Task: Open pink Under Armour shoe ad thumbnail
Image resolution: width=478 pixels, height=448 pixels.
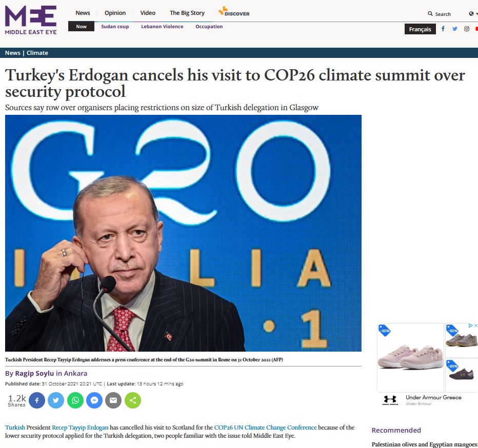Action: (410, 357)
